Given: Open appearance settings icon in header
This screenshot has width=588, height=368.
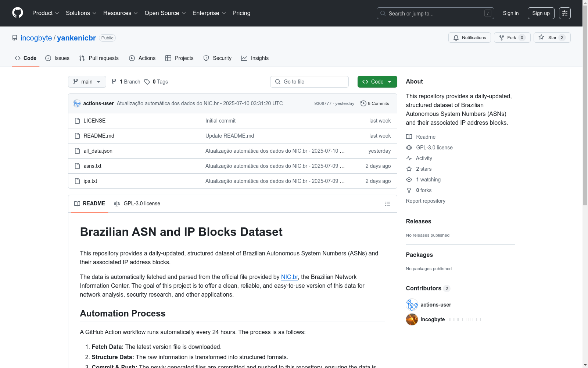Looking at the screenshot, I should [x=565, y=13].
